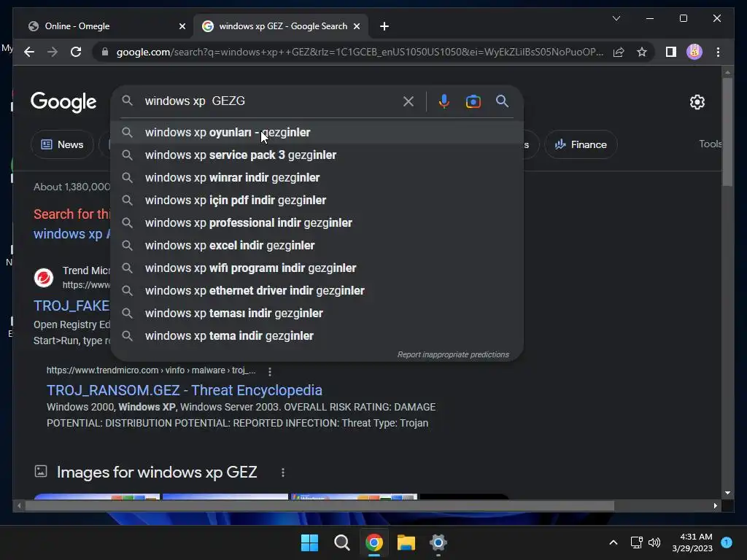Open the Chrome three-dot menu
This screenshot has width=747, height=560.
pos(718,52)
